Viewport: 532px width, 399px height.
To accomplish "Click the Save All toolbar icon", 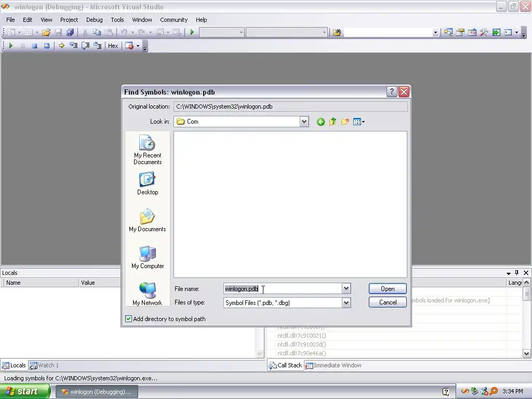I will 70,32.
